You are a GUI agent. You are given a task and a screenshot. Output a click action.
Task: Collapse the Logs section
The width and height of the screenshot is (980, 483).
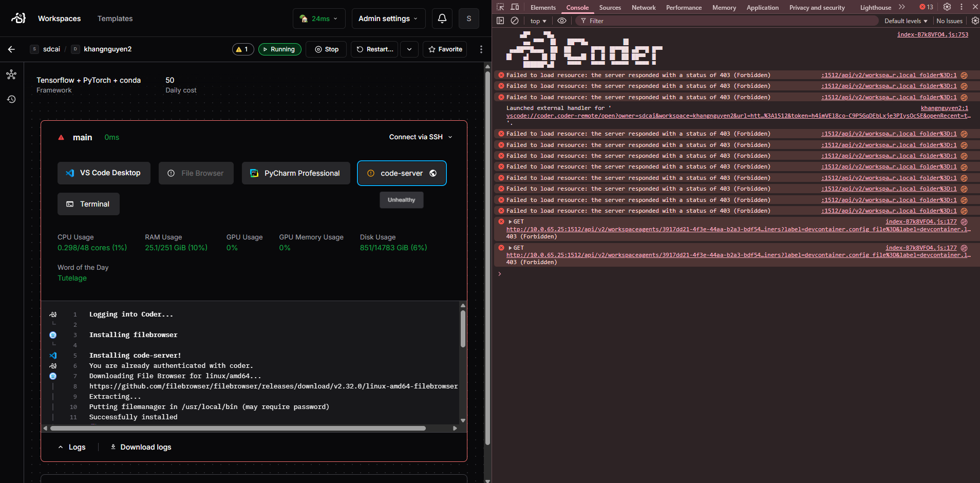pyautogui.click(x=72, y=447)
